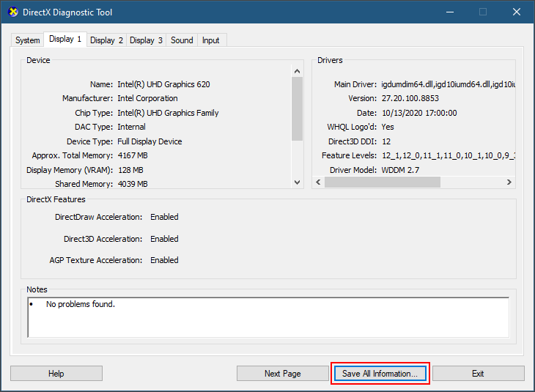Click 'Intel(R) UHD Graphics Family' chip type
535x392 pixels.
[x=168, y=113]
